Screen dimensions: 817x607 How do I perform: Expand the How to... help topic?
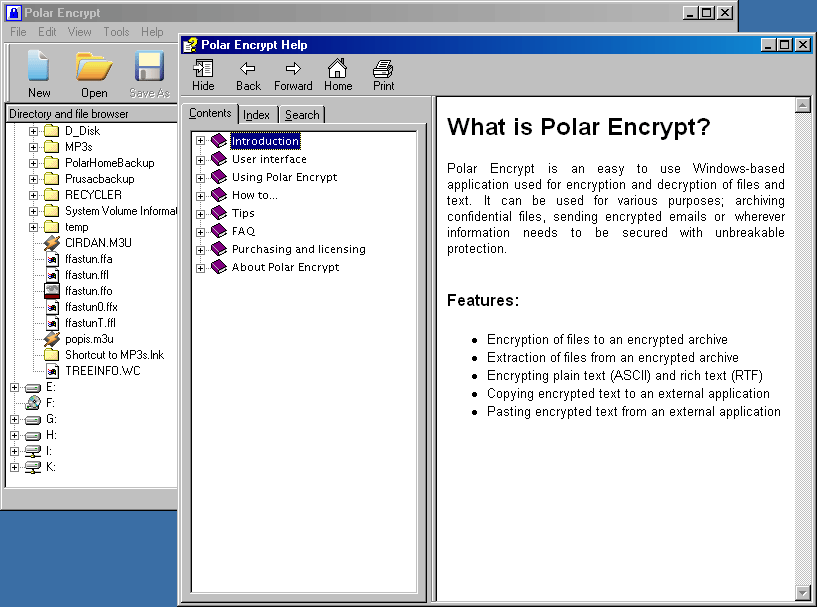coord(200,196)
